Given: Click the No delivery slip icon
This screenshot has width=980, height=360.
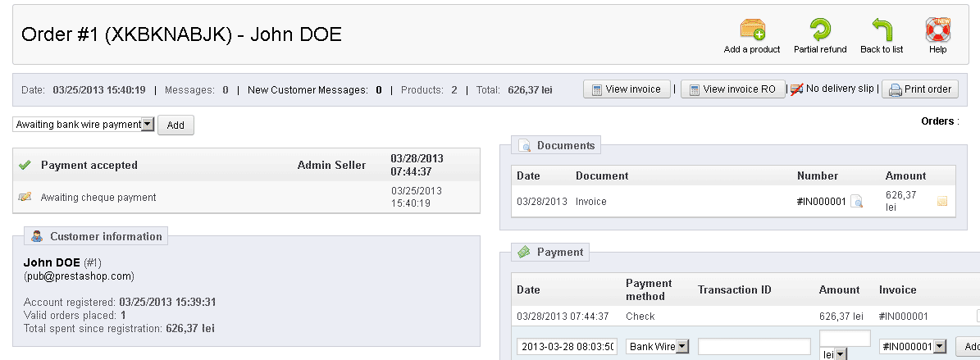Looking at the screenshot, I should tap(795, 89).
